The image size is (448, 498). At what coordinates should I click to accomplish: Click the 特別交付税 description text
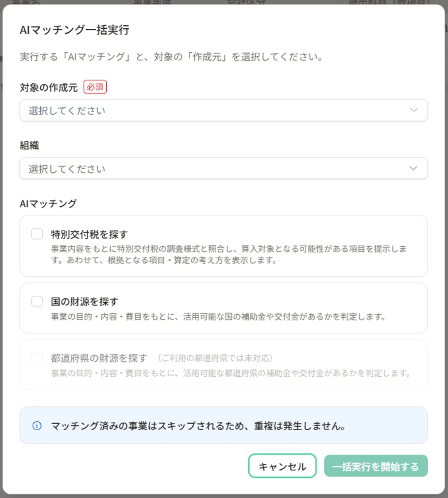tap(228, 255)
